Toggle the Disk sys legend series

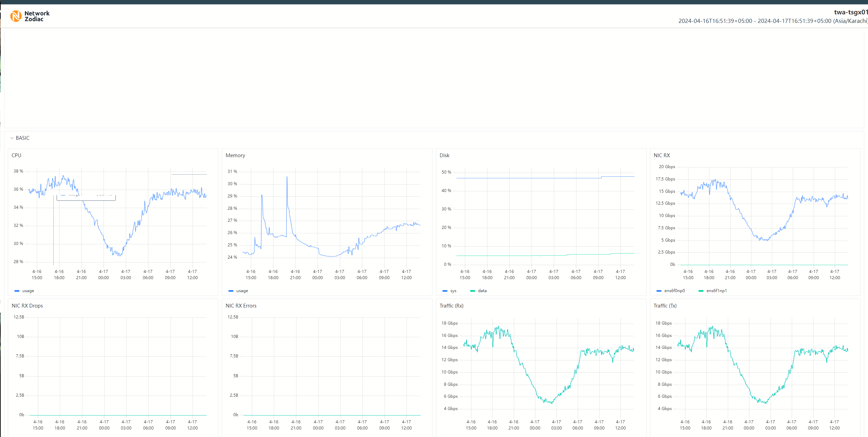(453, 291)
